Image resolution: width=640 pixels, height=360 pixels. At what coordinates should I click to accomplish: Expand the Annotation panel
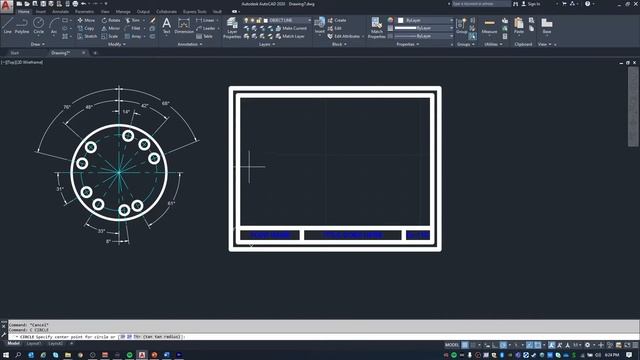[x=190, y=44]
